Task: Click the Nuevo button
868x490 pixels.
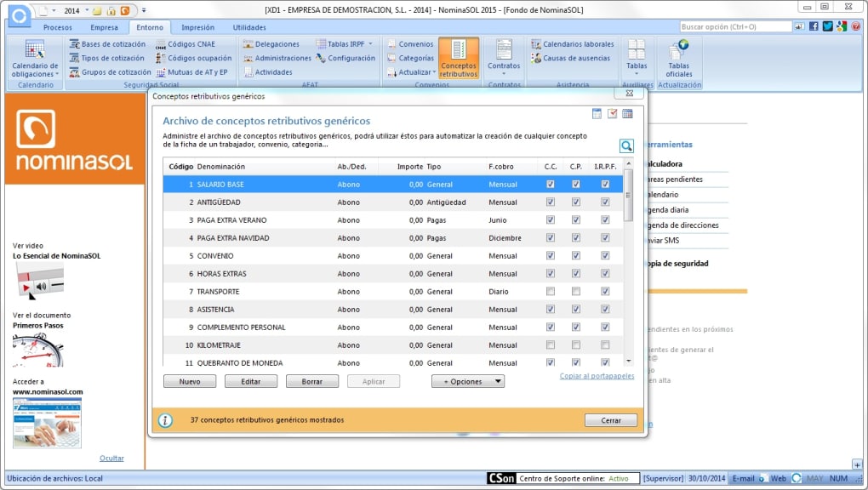Action: pos(190,381)
